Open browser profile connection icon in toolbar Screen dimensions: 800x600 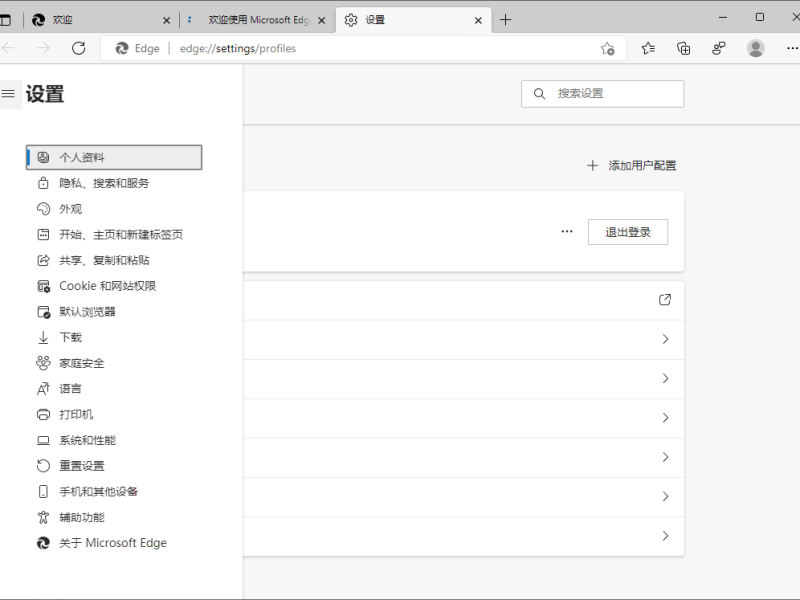[718, 48]
